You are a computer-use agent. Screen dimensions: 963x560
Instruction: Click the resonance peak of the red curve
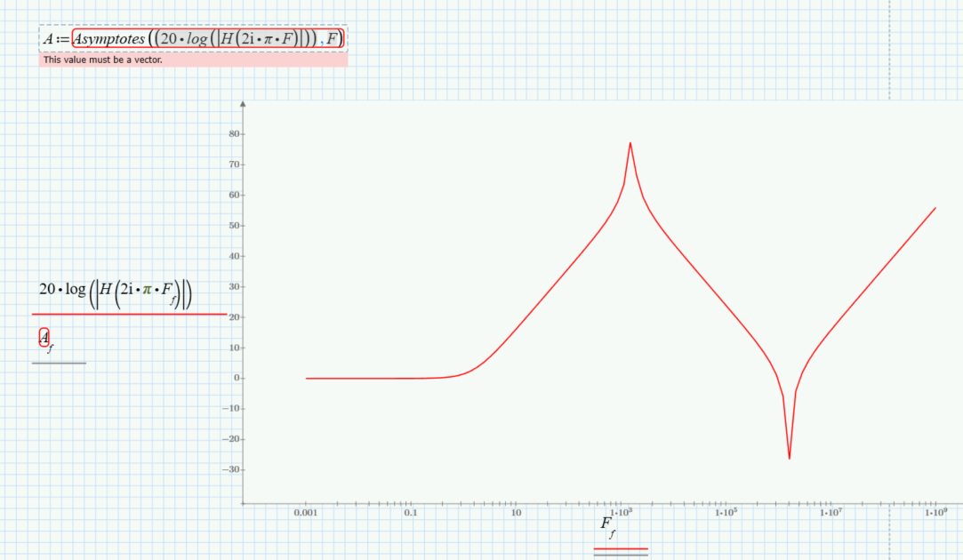tap(630, 142)
